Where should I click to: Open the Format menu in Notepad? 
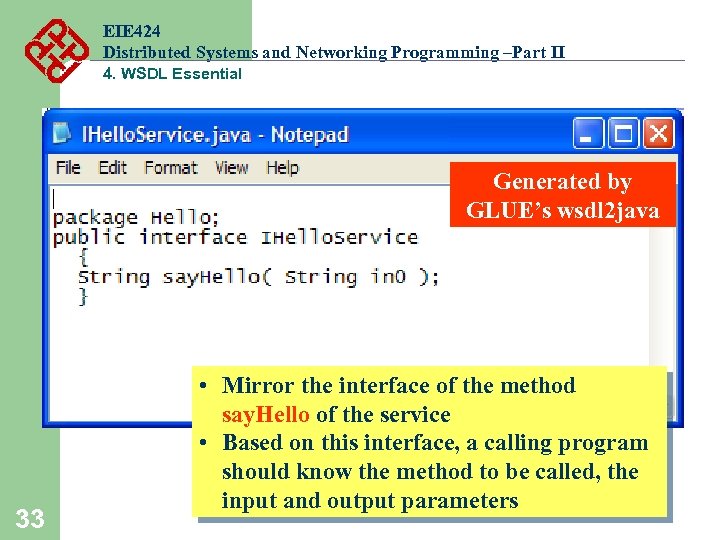171,168
